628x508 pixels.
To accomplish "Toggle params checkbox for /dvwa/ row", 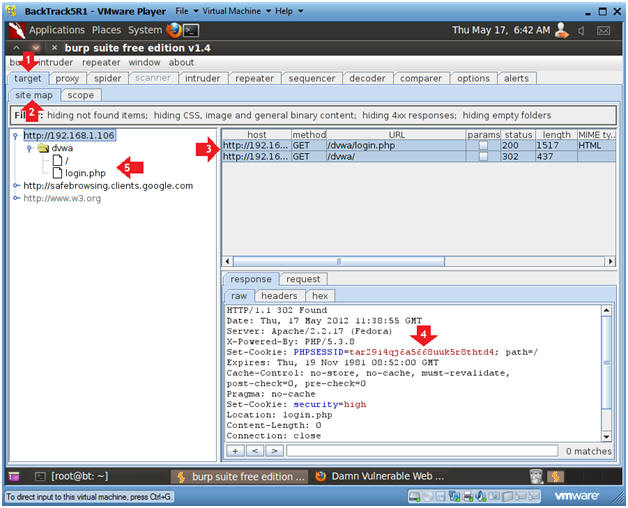I will [483, 156].
